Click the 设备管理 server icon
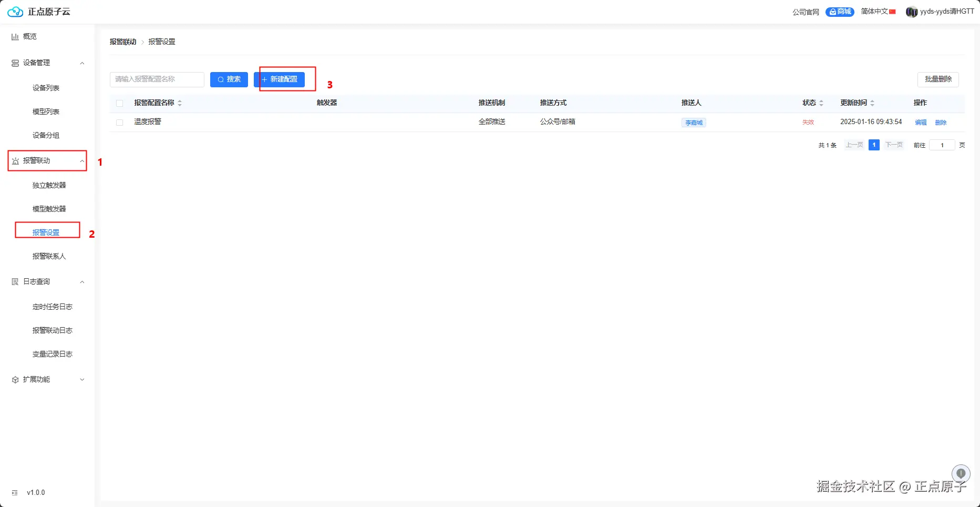Screen dimensions: 980x507 click(x=15, y=63)
